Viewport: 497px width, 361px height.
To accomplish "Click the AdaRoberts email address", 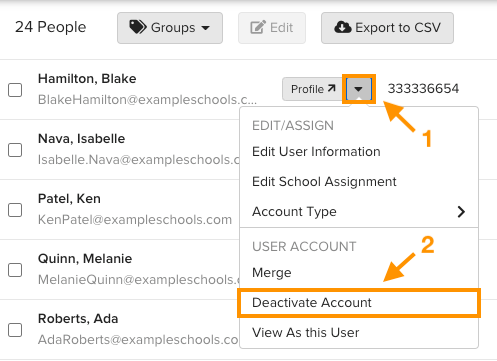I will pos(138,340).
